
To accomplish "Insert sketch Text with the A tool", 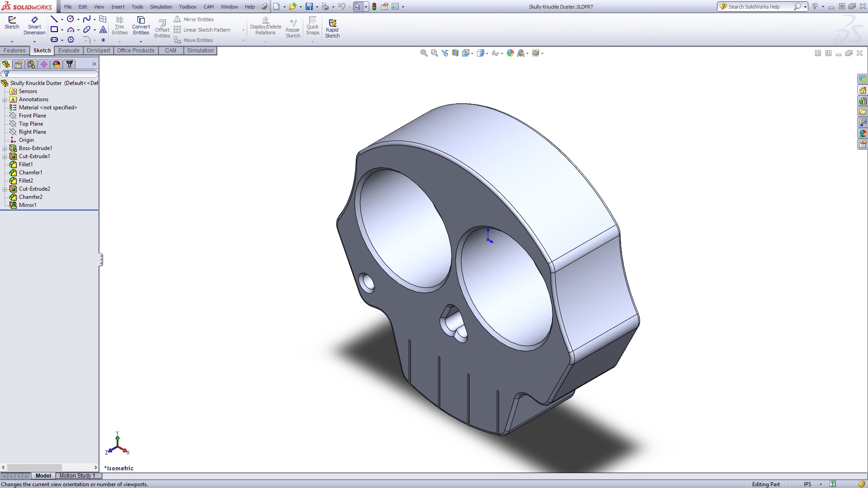I will [x=103, y=29].
